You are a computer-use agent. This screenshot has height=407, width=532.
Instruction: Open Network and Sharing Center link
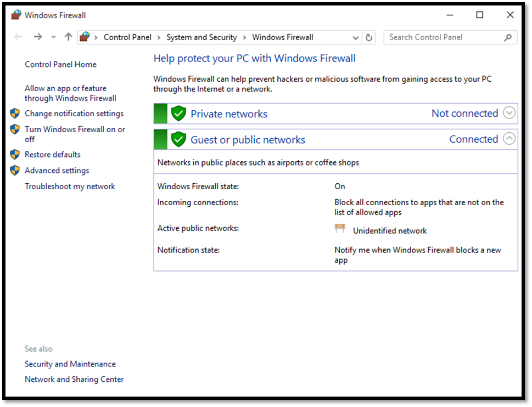pyautogui.click(x=74, y=379)
